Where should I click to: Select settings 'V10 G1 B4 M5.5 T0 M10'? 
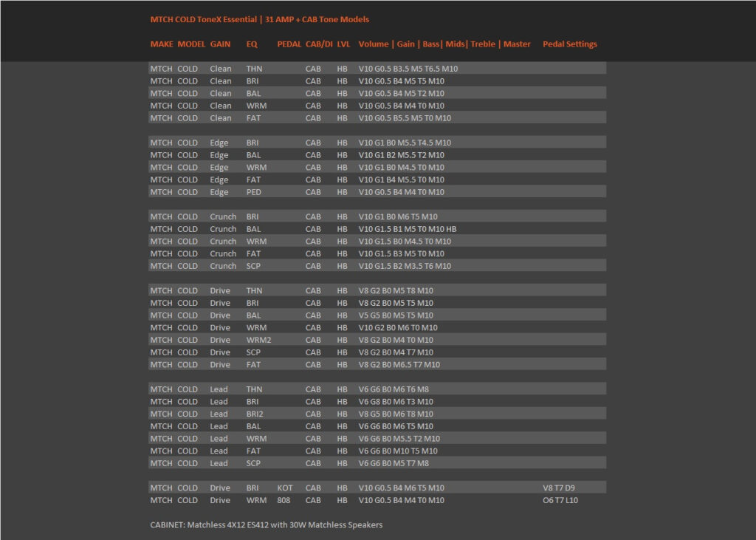(401, 180)
